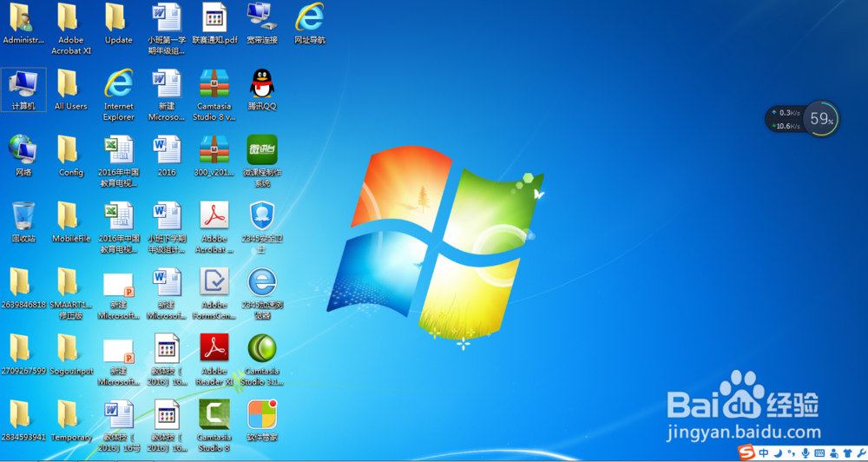Open Sogou user account icon

tap(834, 453)
